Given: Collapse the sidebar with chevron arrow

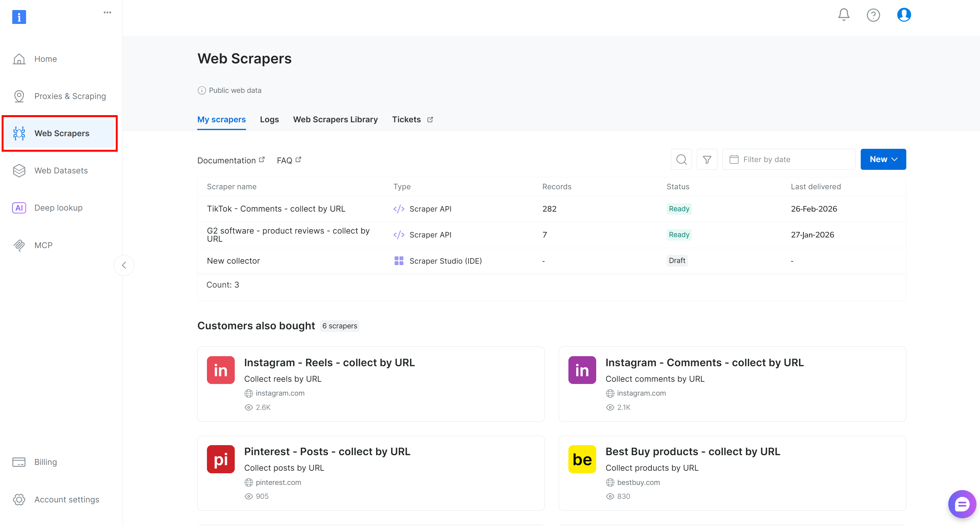Looking at the screenshot, I should click(x=124, y=265).
